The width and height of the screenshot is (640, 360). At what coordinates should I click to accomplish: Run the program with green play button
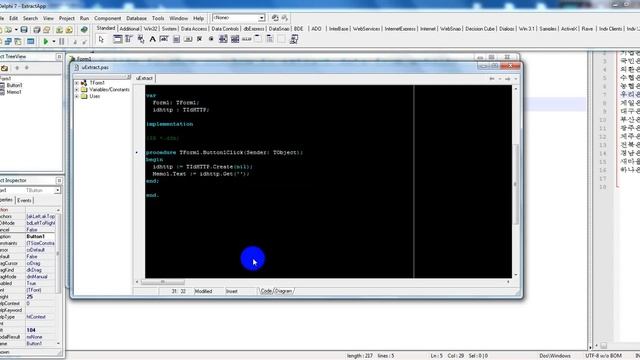pyautogui.click(x=46, y=42)
